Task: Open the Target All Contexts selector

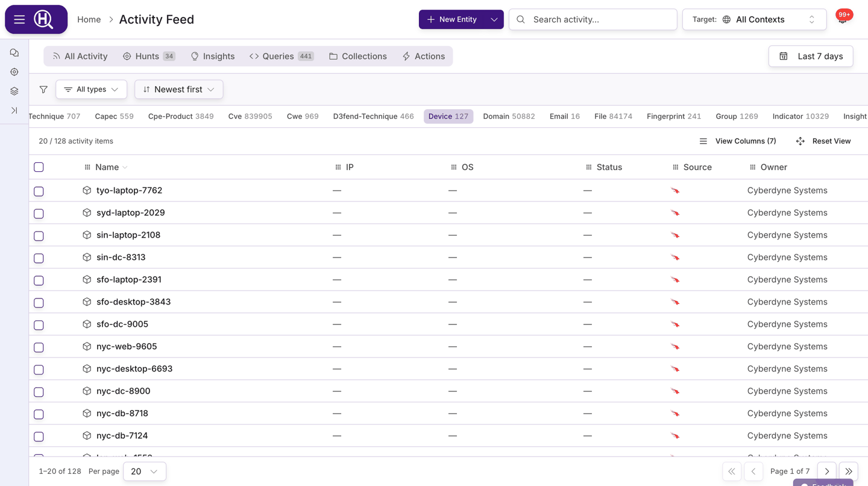Action: [x=753, y=19]
